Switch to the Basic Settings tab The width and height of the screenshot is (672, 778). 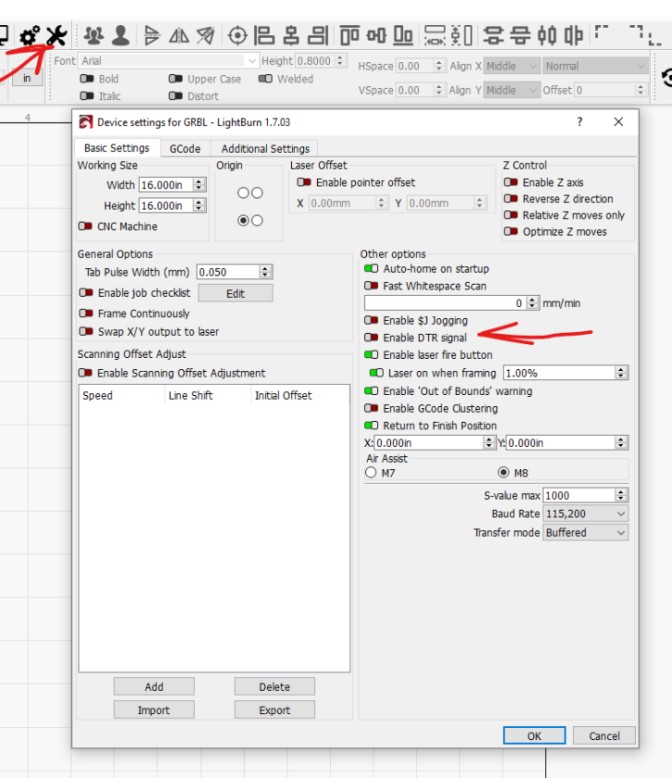117,148
